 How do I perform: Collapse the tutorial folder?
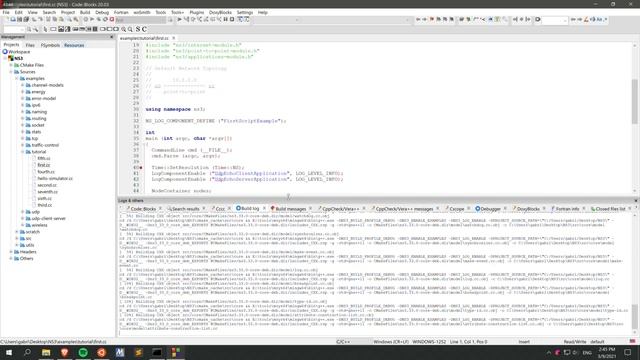pyautogui.click(x=22, y=151)
